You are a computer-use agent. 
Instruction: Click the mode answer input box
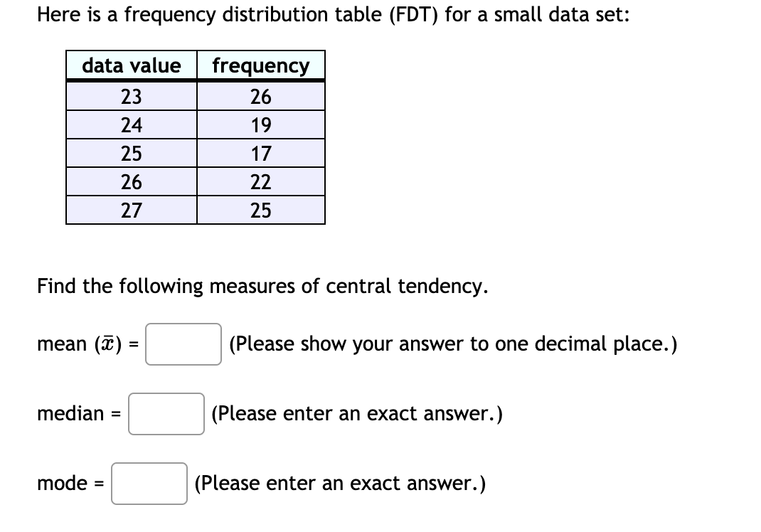pos(149,484)
